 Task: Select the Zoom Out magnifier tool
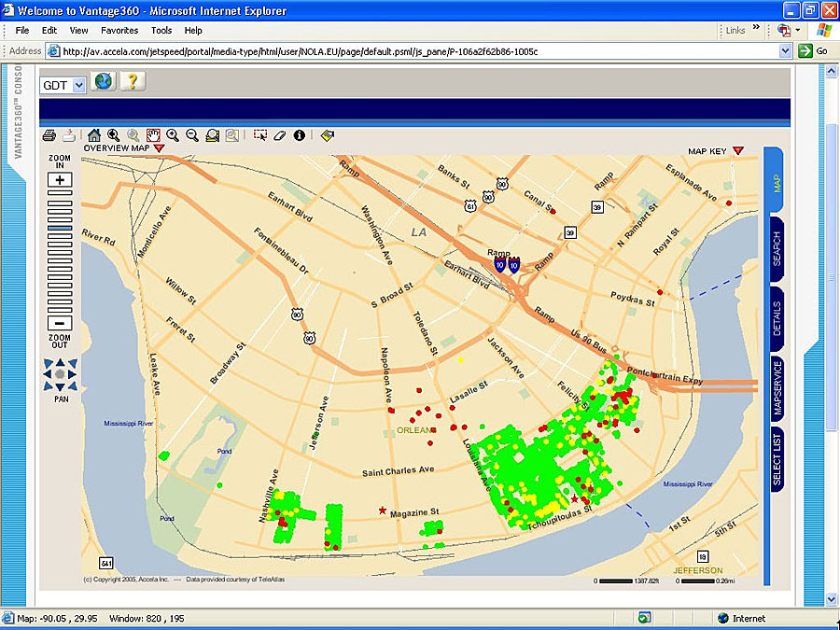(x=191, y=135)
